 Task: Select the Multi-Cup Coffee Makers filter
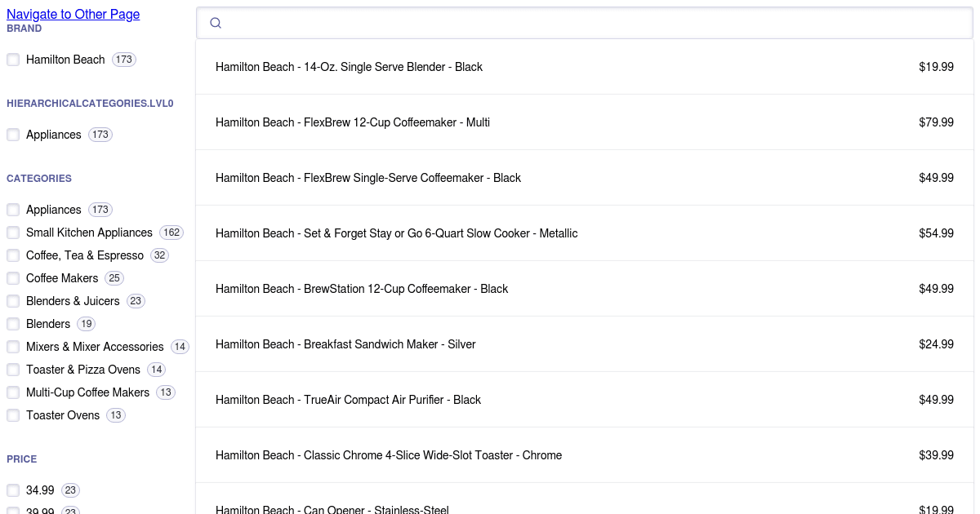[x=13, y=392]
